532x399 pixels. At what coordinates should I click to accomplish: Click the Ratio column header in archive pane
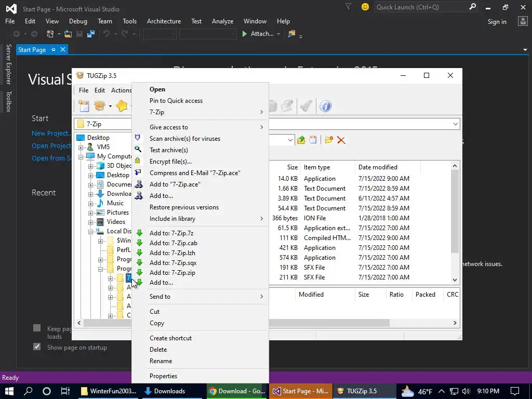[398, 295]
